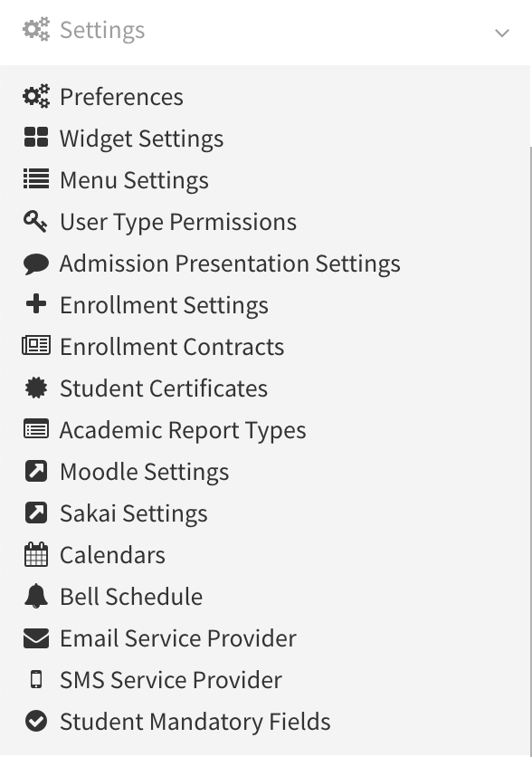Click the gears icon beside Preferences

pyautogui.click(x=35, y=96)
